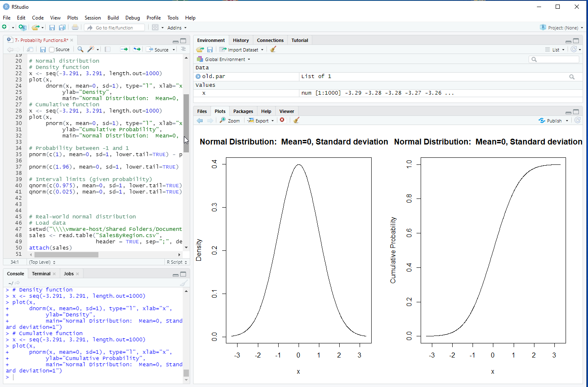The height and width of the screenshot is (387, 588).
Task: Click Save All documents icon
Action: [x=62, y=27]
